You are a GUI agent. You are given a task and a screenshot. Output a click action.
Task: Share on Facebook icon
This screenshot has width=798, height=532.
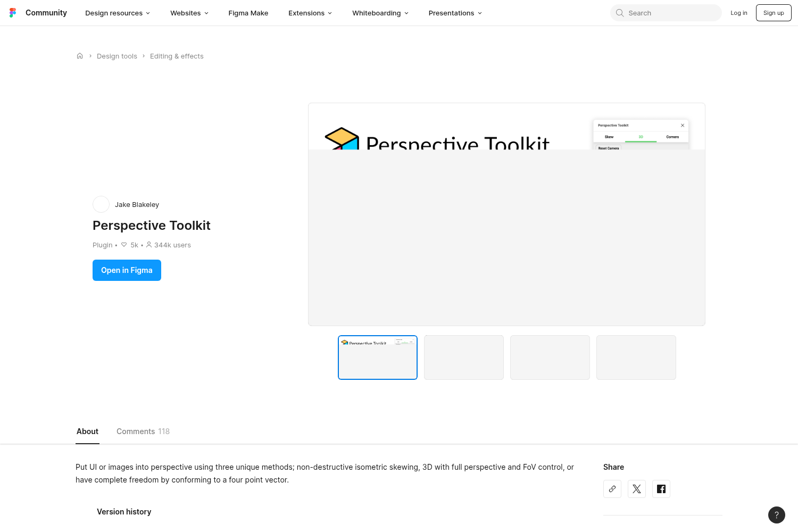coord(661,489)
